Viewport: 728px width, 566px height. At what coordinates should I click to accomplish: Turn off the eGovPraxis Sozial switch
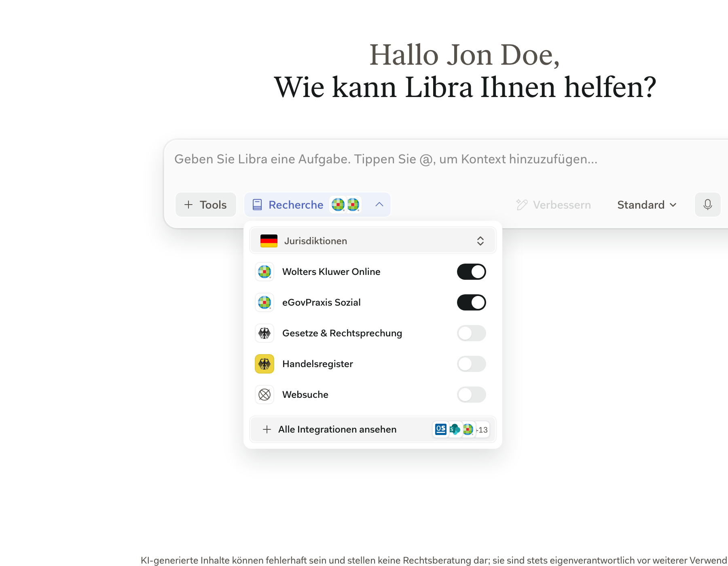coord(471,302)
